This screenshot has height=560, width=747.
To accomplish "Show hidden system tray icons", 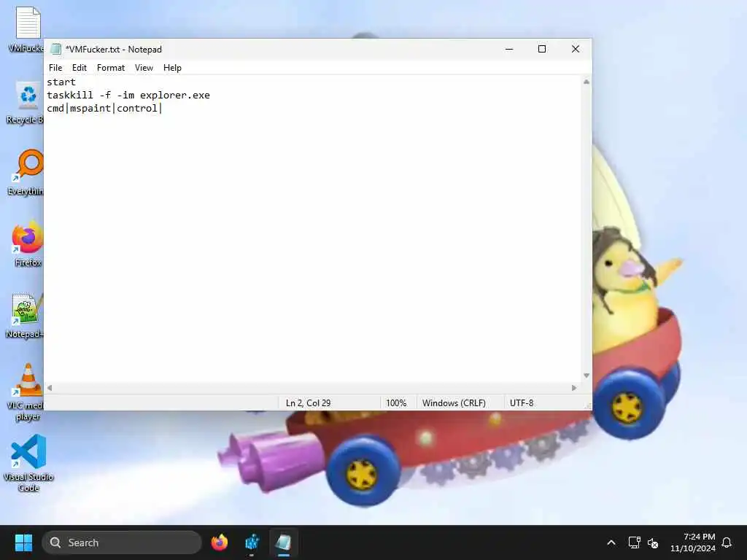I will tap(611, 542).
